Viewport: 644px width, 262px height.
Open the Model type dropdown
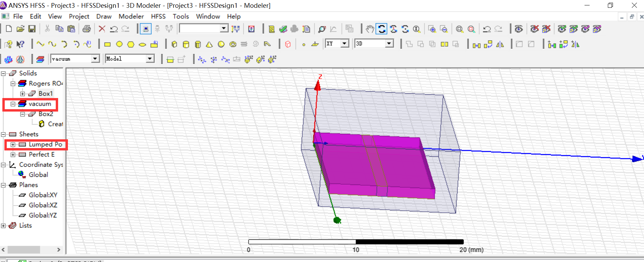click(150, 59)
